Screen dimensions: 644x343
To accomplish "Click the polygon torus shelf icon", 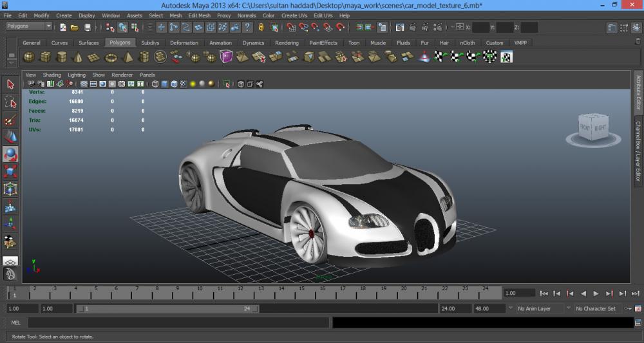I will [x=111, y=57].
